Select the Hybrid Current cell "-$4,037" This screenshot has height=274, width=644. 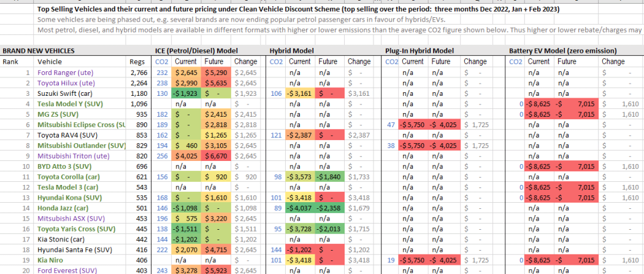pos(301,208)
